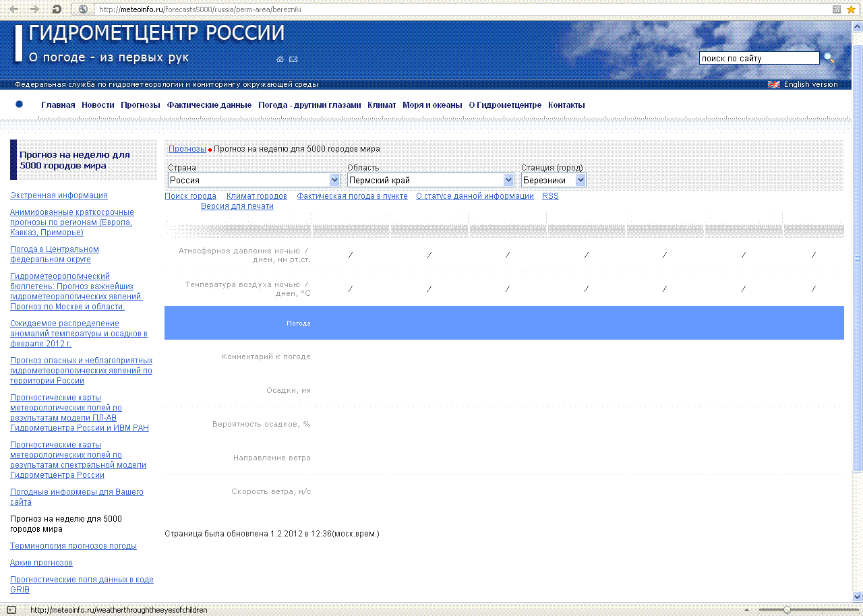The image size is (863, 616).
Task: Open the Страна country dropdown
Action: pyautogui.click(x=334, y=180)
